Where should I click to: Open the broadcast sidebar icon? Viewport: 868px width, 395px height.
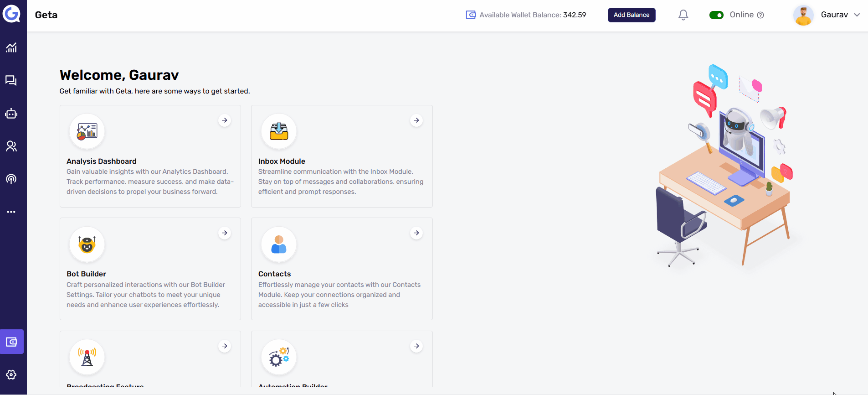coord(11,179)
